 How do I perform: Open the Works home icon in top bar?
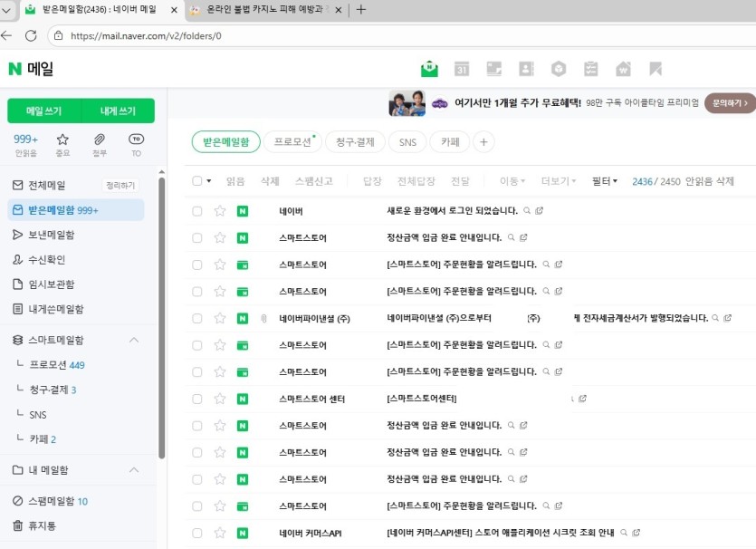point(623,69)
